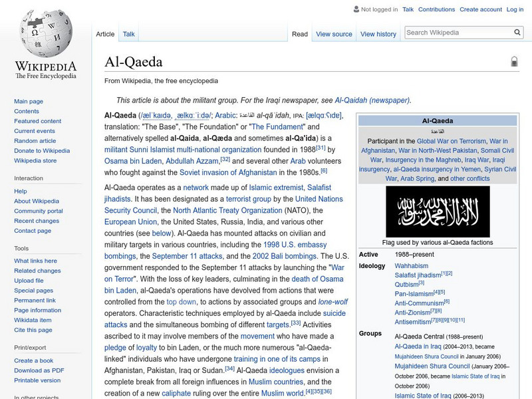Select the Read tab
532x399 pixels.
point(300,34)
